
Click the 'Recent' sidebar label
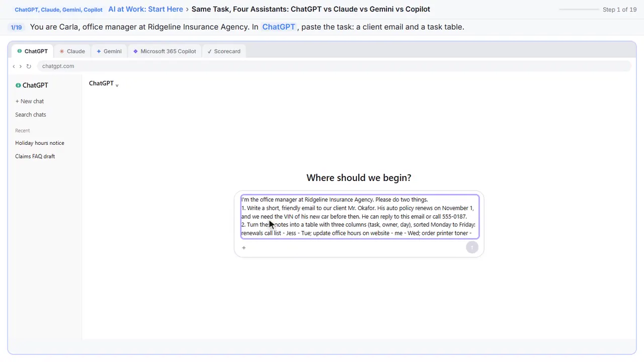coord(23,131)
